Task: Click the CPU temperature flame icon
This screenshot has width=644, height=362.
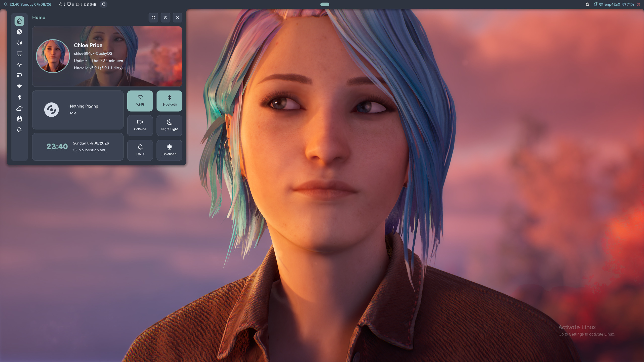Action: [x=61, y=4]
